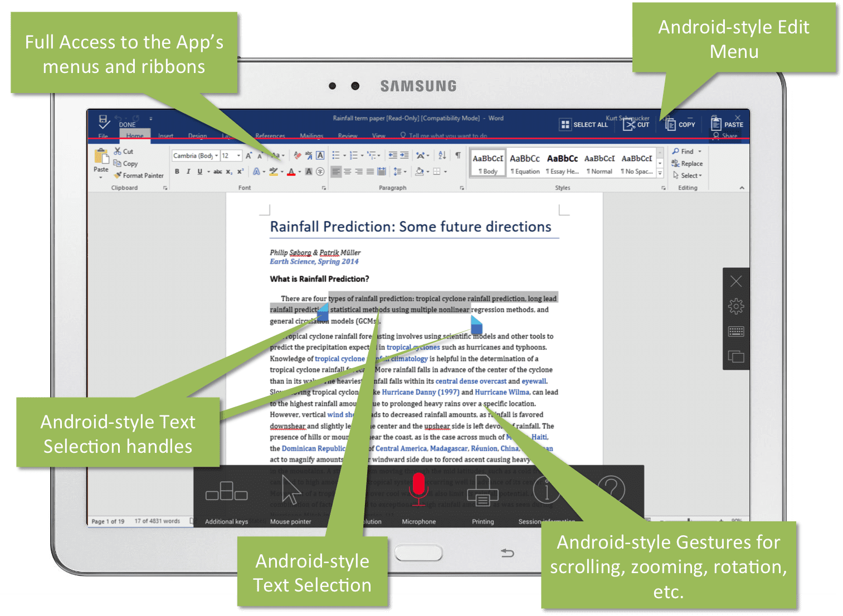Toggle character shading on selection
The height and width of the screenshot is (616, 843).
click(309, 172)
